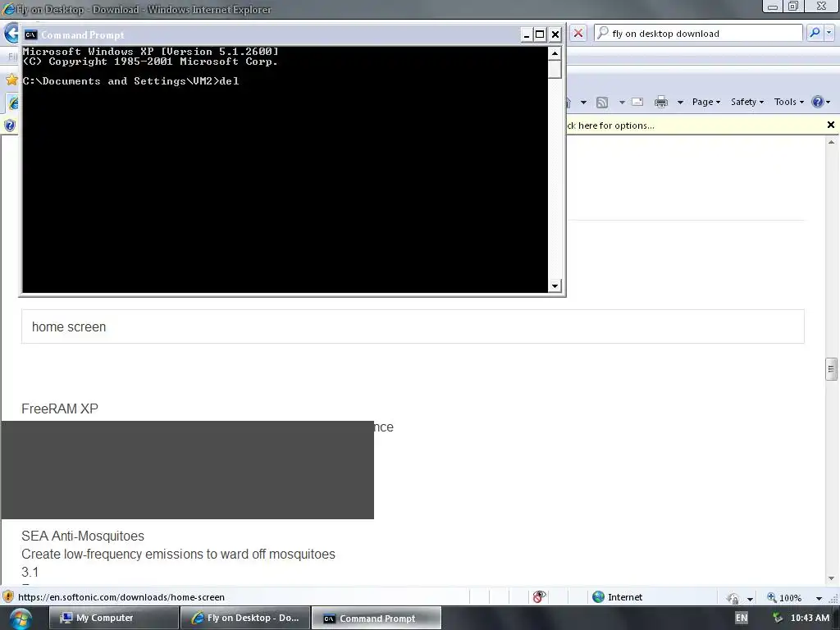840x630 pixels.
Task: Click the Command Prompt scroll down arrow
Action: point(555,285)
